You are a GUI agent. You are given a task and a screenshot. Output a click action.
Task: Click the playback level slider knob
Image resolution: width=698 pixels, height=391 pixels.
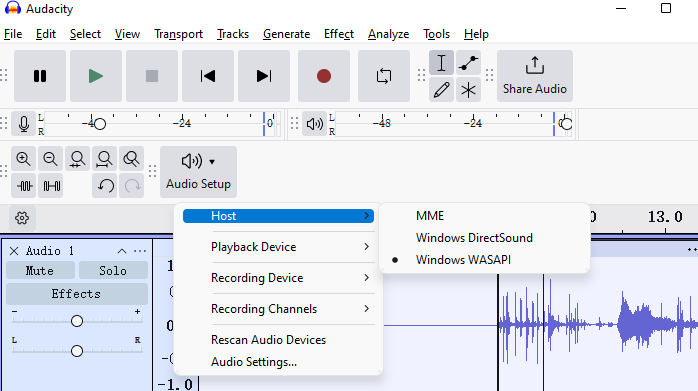click(x=566, y=124)
